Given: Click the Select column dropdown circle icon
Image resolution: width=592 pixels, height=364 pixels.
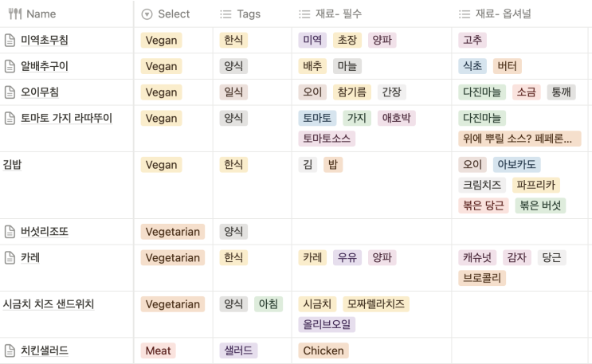Looking at the screenshot, I should [147, 14].
